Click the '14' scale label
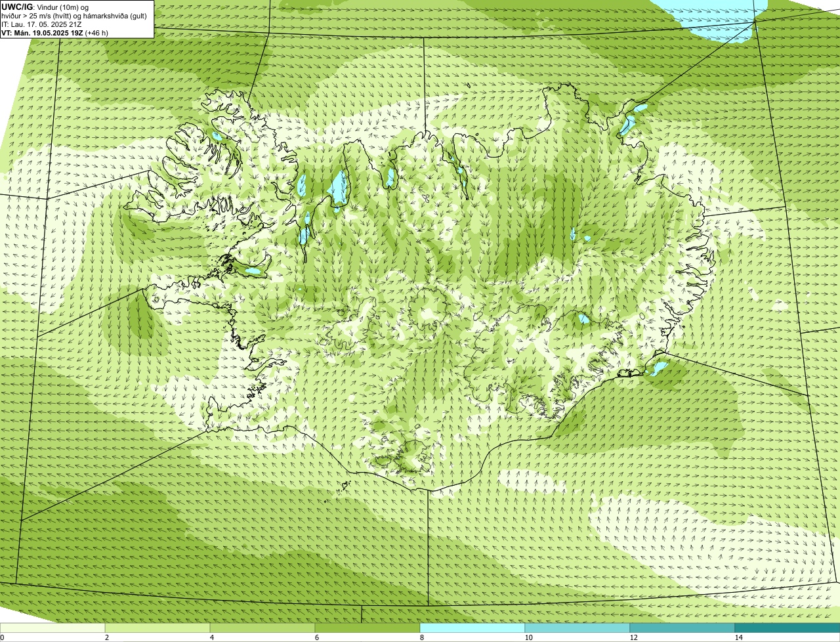 point(738,637)
